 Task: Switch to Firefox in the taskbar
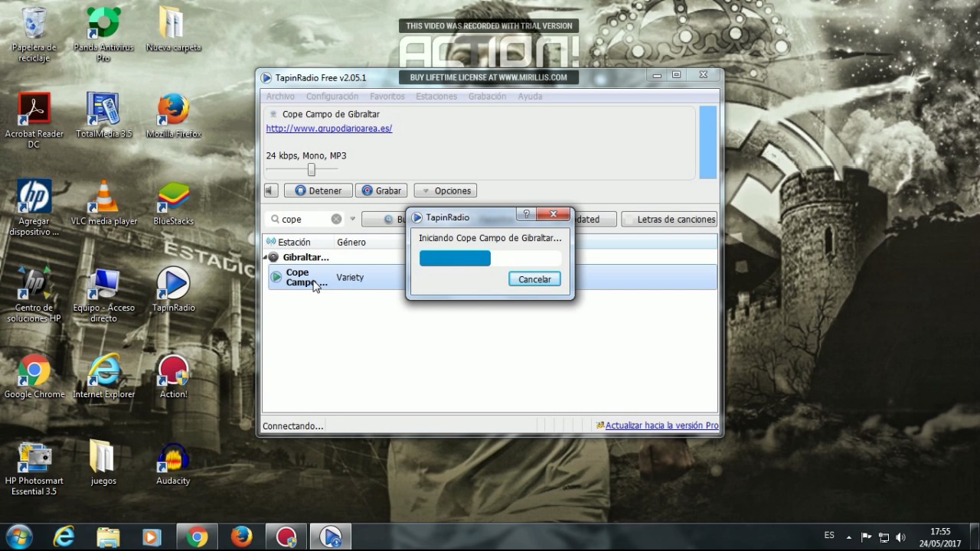pyautogui.click(x=241, y=537)
